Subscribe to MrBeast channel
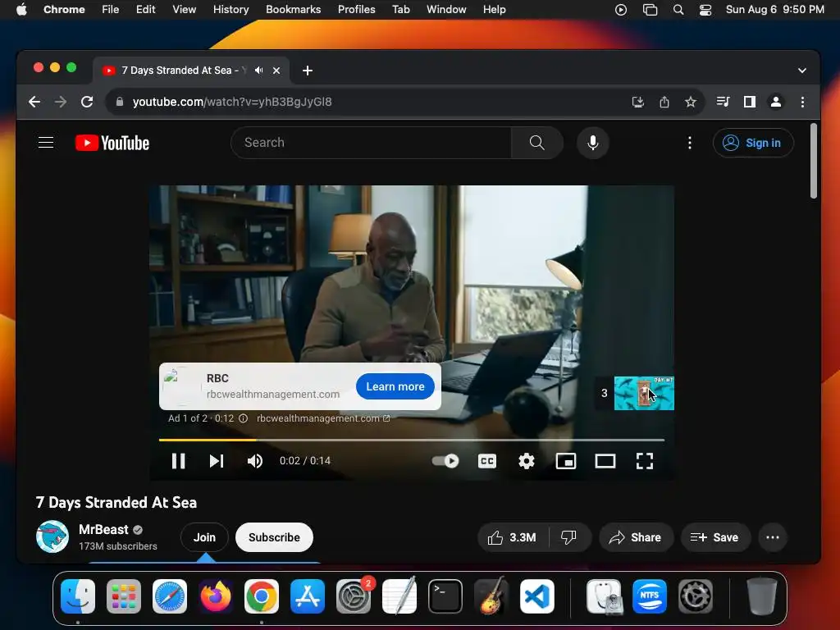Image resolution: width=840 pixels, height=630 pixels. click(274, 537)
